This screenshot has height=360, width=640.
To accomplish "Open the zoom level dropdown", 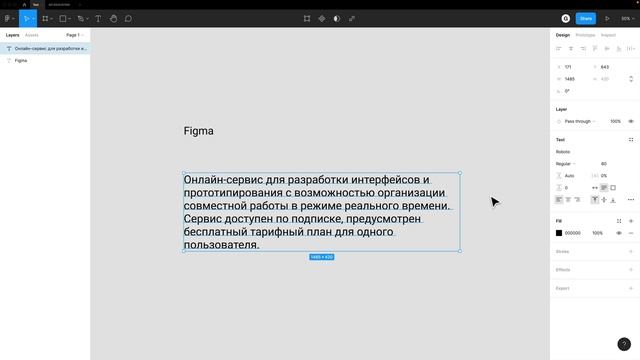I will click(628, 18).
